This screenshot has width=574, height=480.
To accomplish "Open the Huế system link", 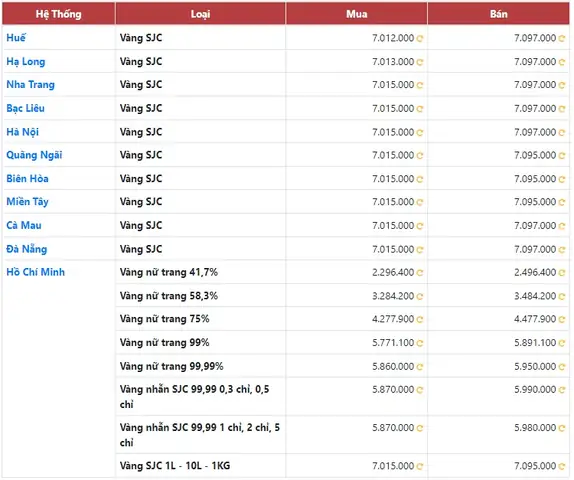I will [x=16, y=38].
